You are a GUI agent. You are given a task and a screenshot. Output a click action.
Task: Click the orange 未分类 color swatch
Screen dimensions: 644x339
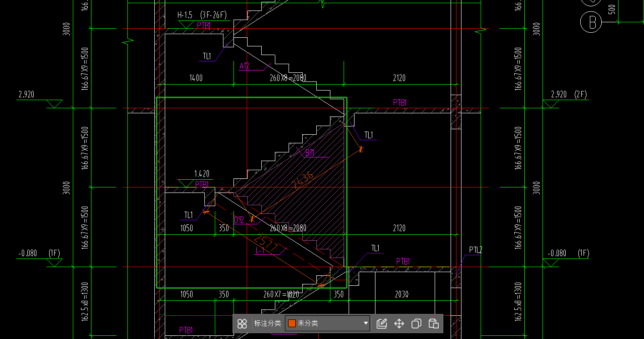tap(292, 324)
